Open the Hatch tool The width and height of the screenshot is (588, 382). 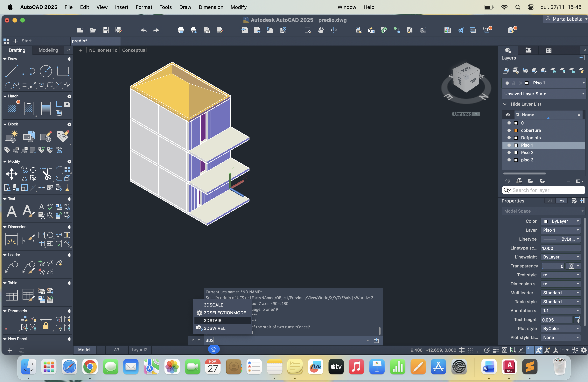click(11, 108)
